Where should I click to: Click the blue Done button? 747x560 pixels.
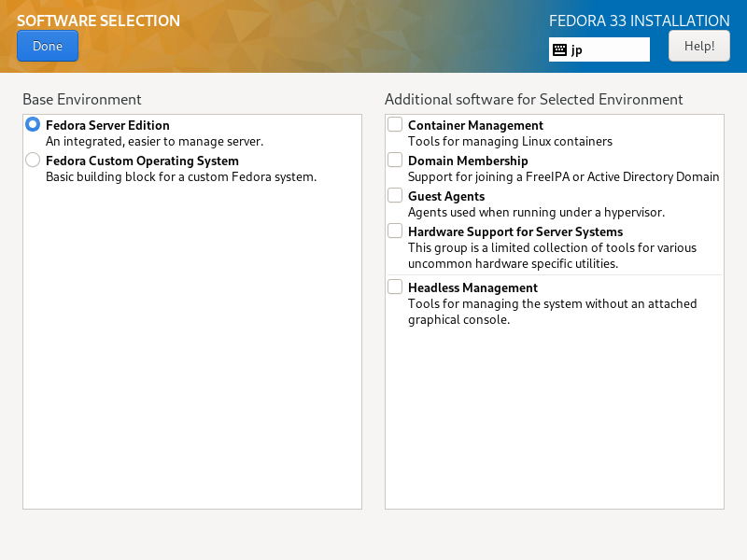point(48,46)
